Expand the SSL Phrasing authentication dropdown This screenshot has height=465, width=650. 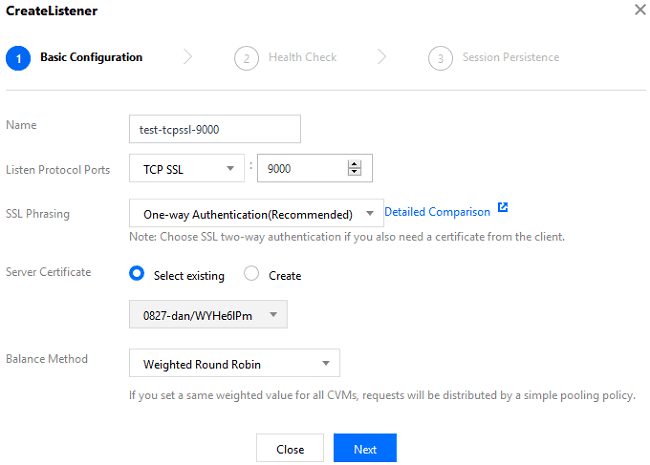click(x=256, y=214)
